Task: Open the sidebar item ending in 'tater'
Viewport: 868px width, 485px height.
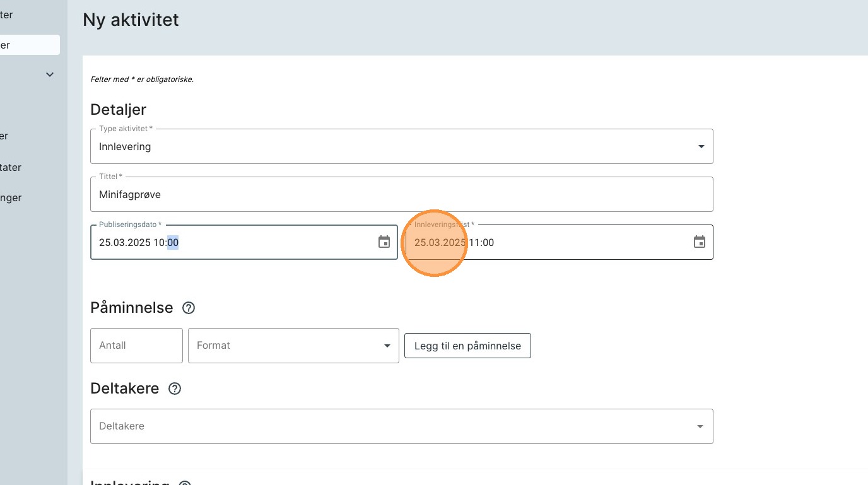Action: coord(11,167)
